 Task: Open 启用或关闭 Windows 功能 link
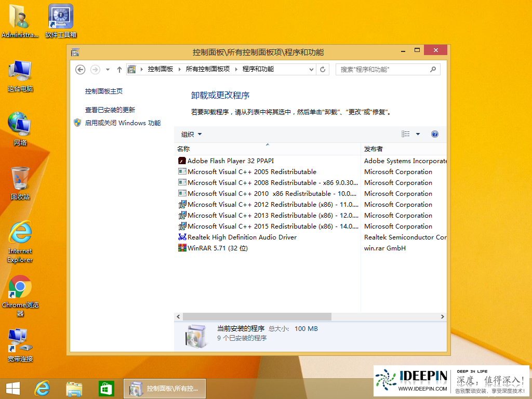click(123, 123)
